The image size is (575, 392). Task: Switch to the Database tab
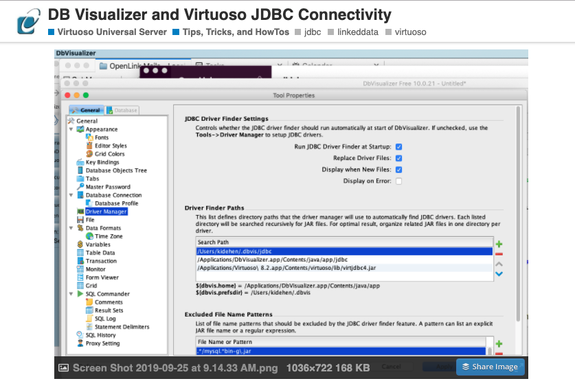[x=122, y=110]
